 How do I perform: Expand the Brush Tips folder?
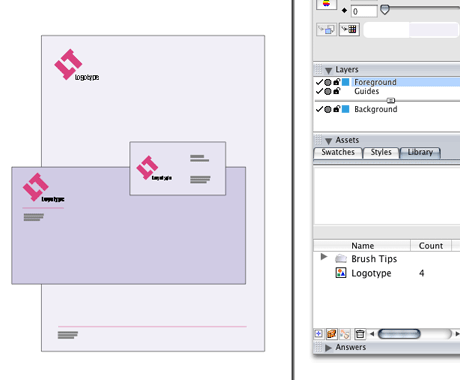(x=323, y=257)
